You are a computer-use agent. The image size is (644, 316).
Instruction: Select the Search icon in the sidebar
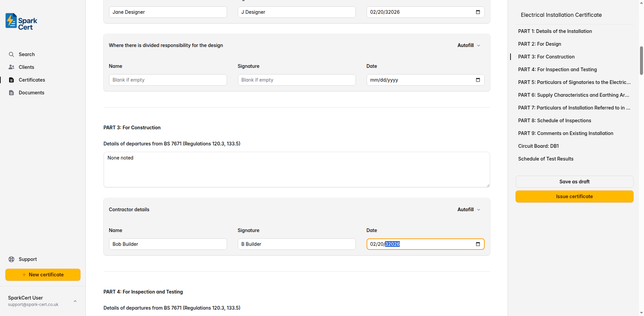point(11,54)
